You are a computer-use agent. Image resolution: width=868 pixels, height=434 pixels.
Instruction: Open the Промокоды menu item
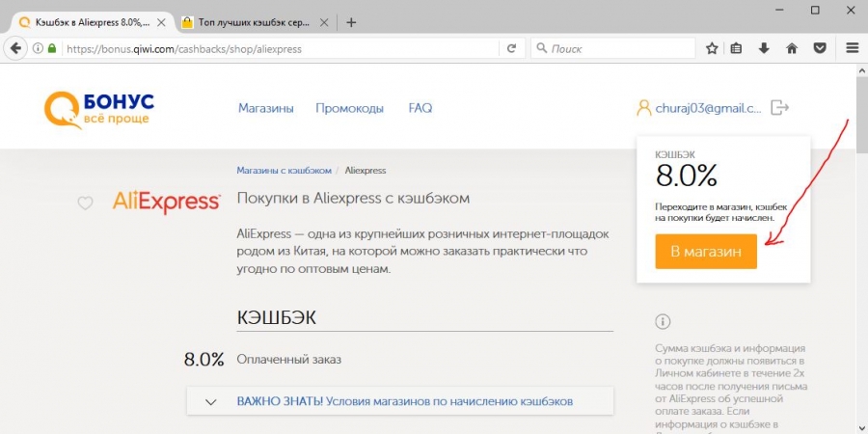pyautogui.click(x=349, y=108)
